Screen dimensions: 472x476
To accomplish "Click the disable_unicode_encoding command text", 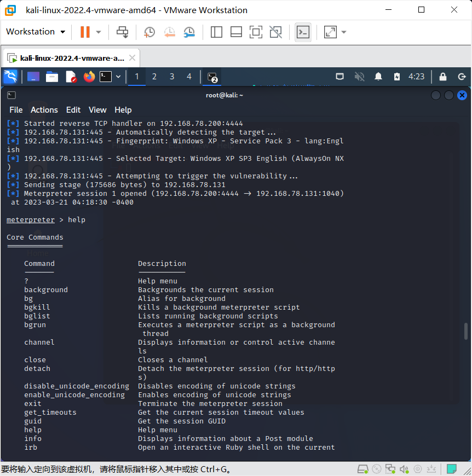I will point(77,386).
